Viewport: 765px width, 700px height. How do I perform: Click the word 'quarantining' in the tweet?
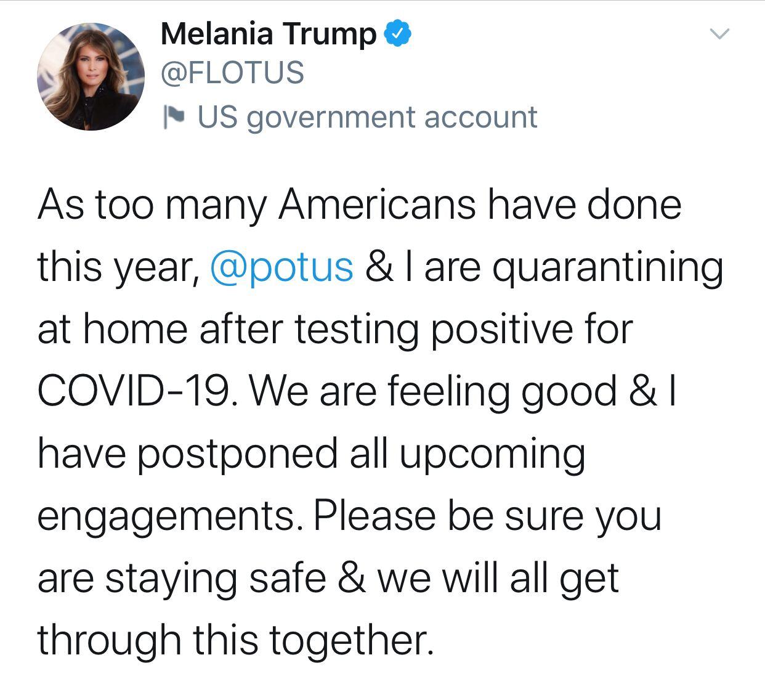pyautogui.click(x=607, y=268)
